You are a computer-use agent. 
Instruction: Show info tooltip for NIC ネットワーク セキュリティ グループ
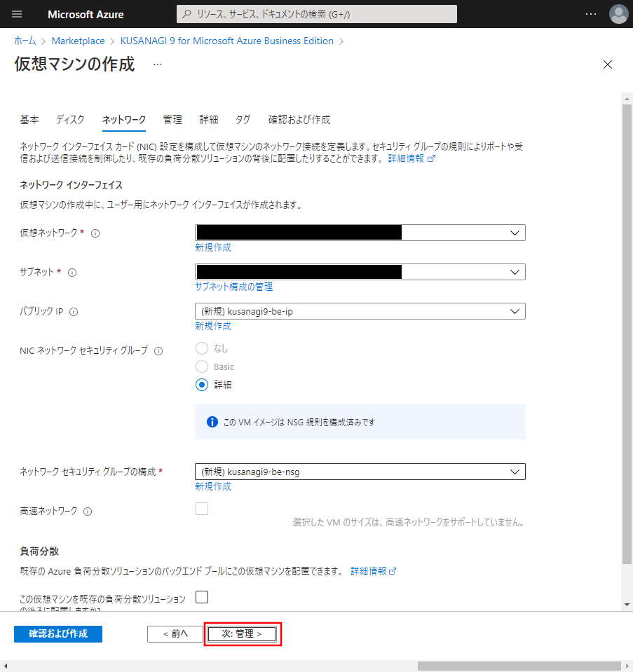(x=158, y=352)
